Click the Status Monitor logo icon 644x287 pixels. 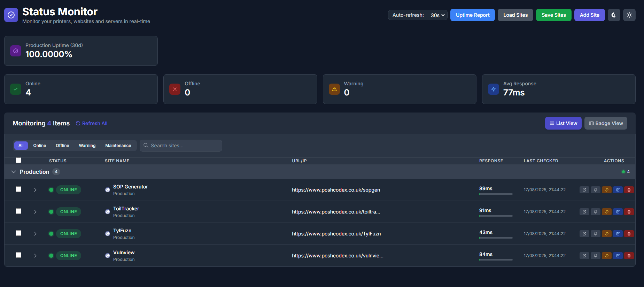pyautogui.click(x=11, y=15)
